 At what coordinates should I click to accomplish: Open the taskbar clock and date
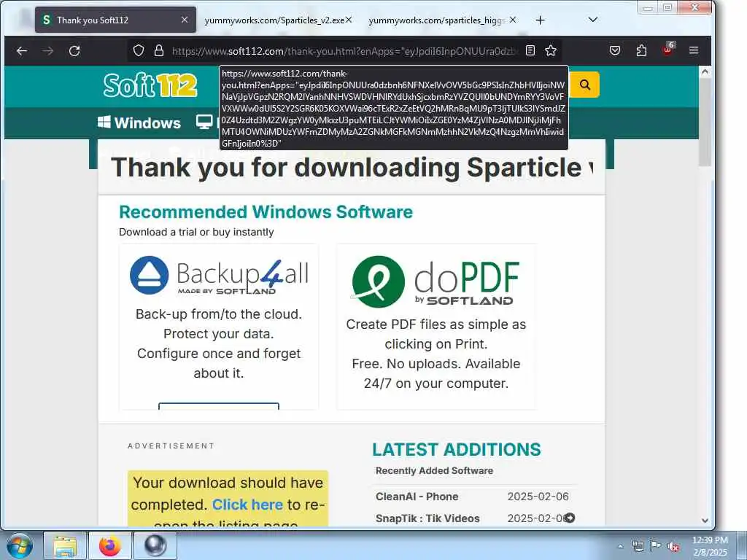click(x=710, y=546)
